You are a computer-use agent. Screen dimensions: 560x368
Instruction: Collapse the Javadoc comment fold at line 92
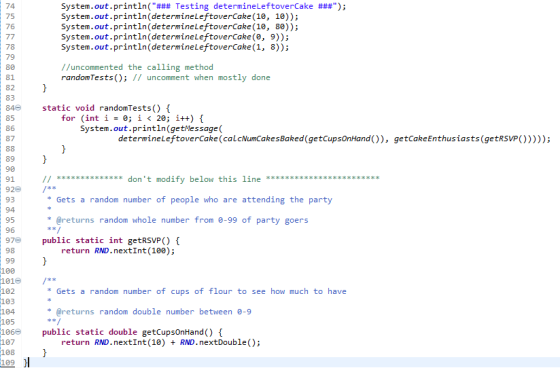click(18, 189)
